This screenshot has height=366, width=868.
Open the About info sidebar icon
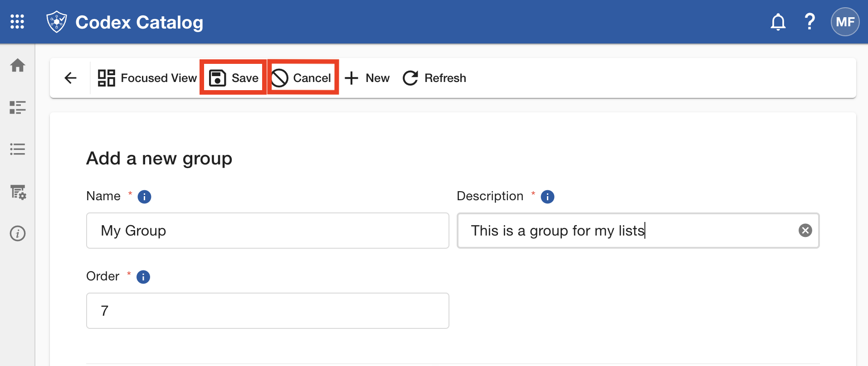(18, 234)
